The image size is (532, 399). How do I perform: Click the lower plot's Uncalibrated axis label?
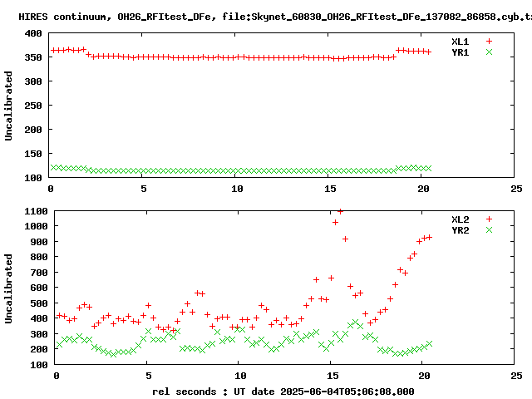[9, 288]
